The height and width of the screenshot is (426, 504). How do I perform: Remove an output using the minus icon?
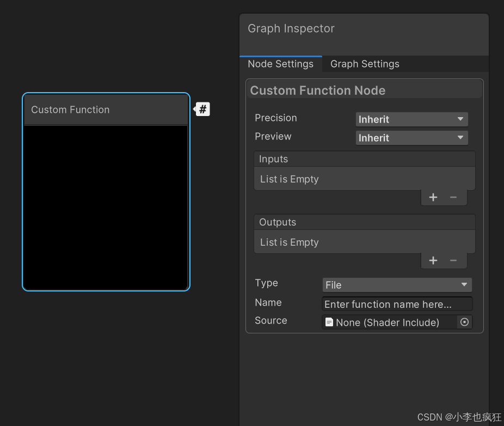[453, 260]
